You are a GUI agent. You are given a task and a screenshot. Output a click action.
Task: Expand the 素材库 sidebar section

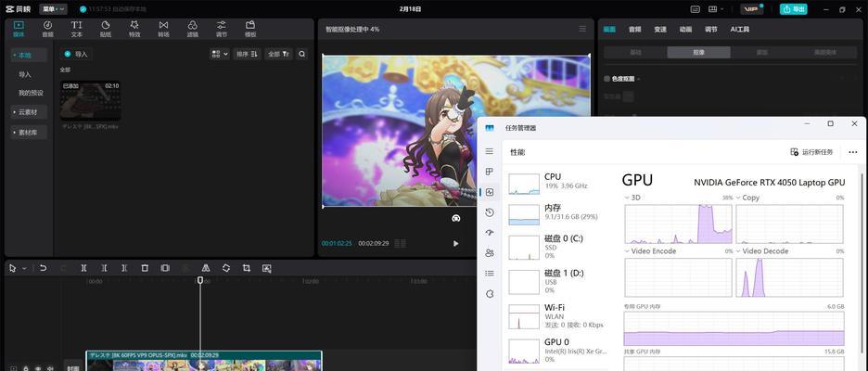coord(30,133)
